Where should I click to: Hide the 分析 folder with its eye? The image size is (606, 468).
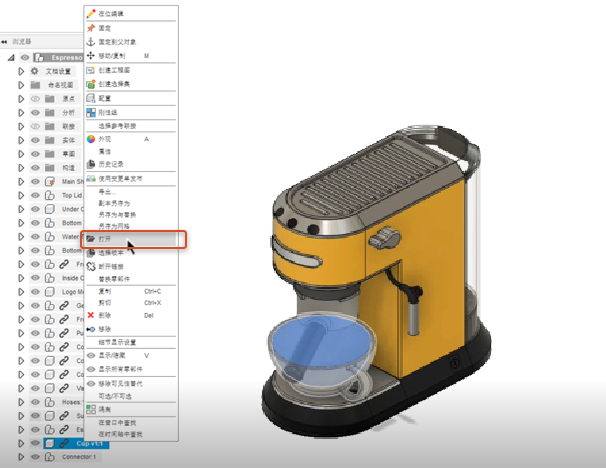tap(35, 112)
